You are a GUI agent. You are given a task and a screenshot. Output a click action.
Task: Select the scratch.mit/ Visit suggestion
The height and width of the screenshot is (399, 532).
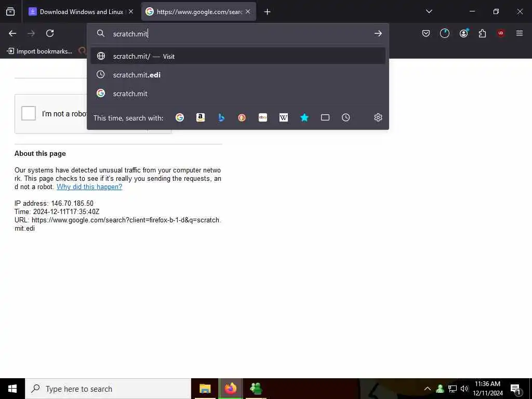[x=238, y=56]
